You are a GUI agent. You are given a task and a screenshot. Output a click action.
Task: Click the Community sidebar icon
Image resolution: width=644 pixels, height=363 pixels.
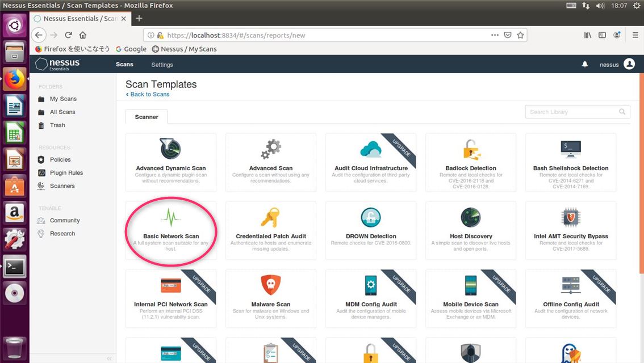pyautogui.click(x=41, y=220)
